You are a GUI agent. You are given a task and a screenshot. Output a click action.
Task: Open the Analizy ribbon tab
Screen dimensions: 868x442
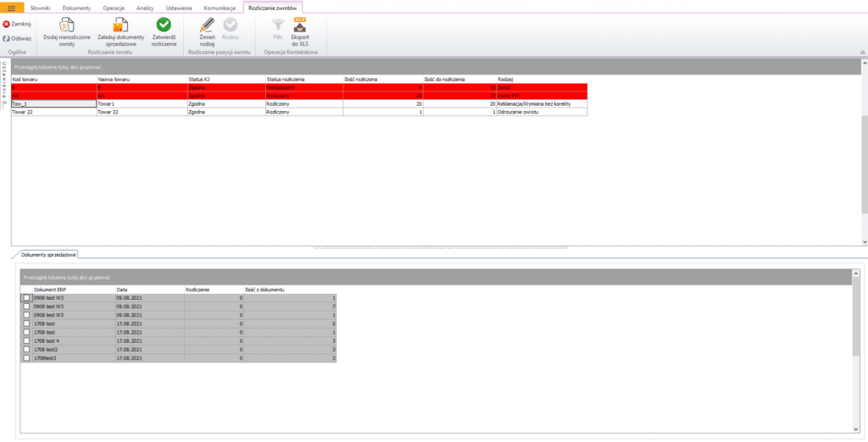[x=145, y=8]
